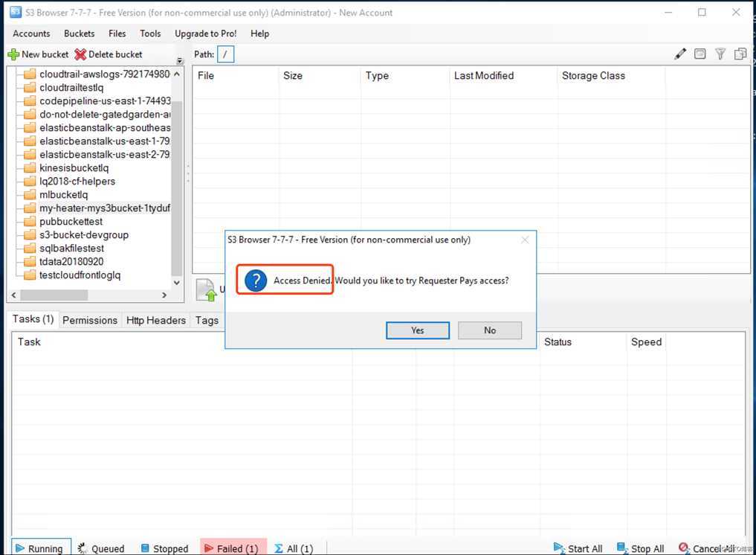Select the codepipeline-us-east-1 bucket

[x=105, y=101]
